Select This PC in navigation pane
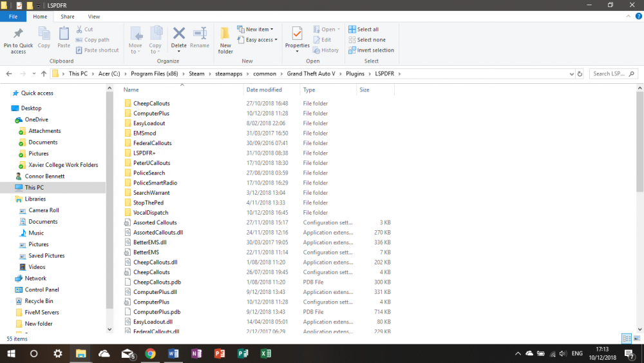Image resolution: width=644 pixels, height=363 pixels. tap(34, 188)
